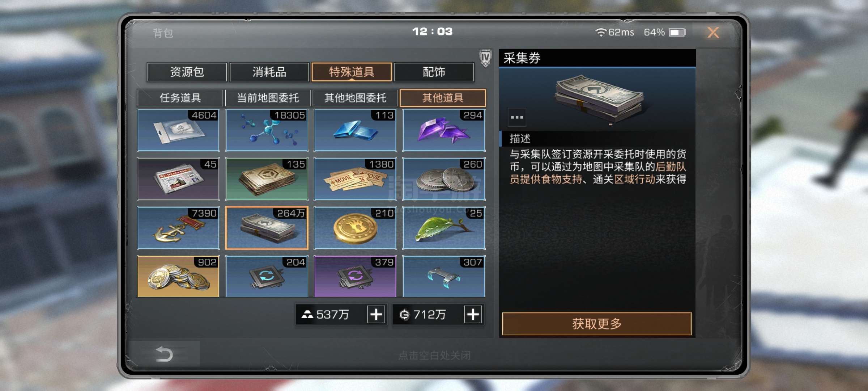868x391 pixels.
Task: Select the newspaper item showing 45
Action: pos(178,179)
